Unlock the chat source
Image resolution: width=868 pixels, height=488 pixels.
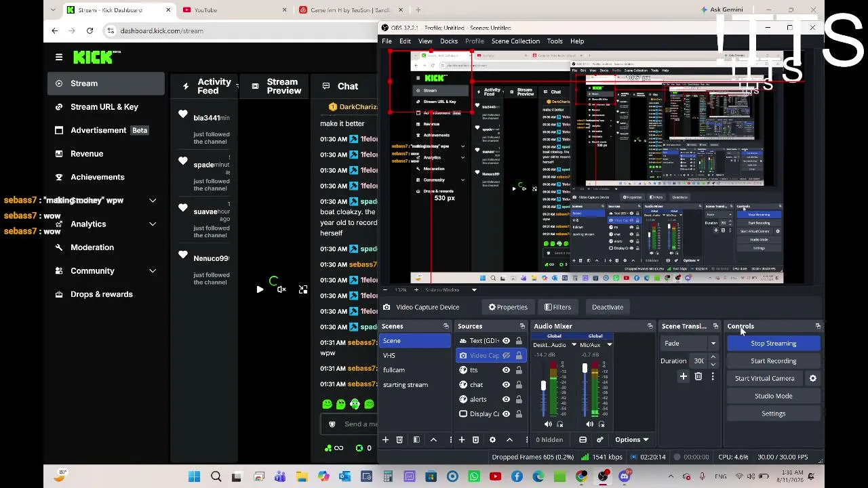click(519, 385)
